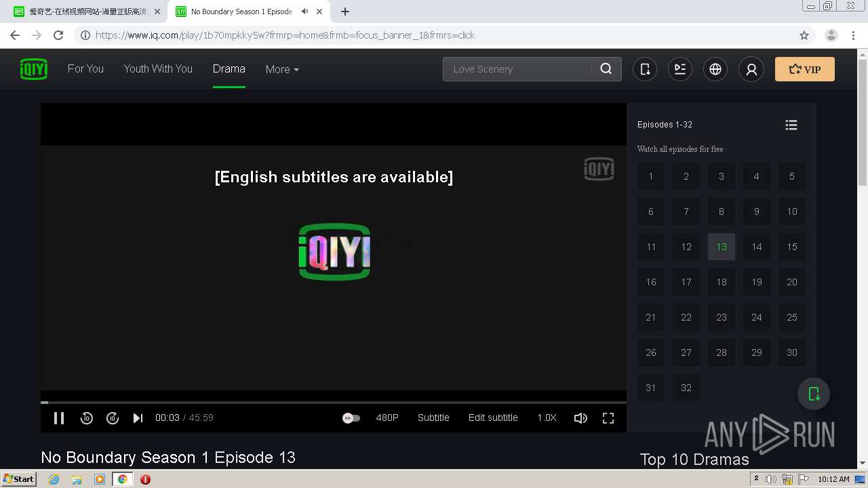This screenshot has width=868, height=488.
Task: Click the taskbar clock showing 10:12 AM
Action: click(x=833, y=479)
